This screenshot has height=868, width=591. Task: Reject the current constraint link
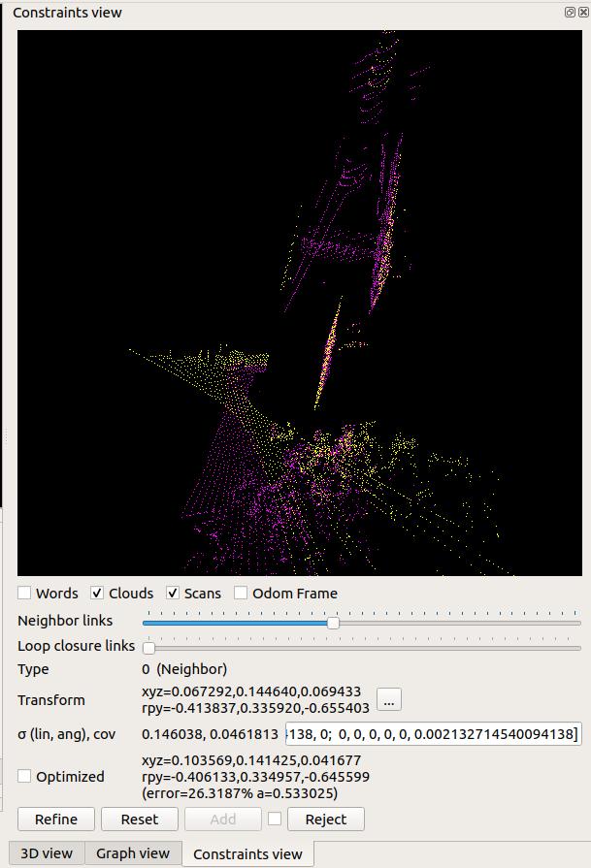[x=325, y=819]
